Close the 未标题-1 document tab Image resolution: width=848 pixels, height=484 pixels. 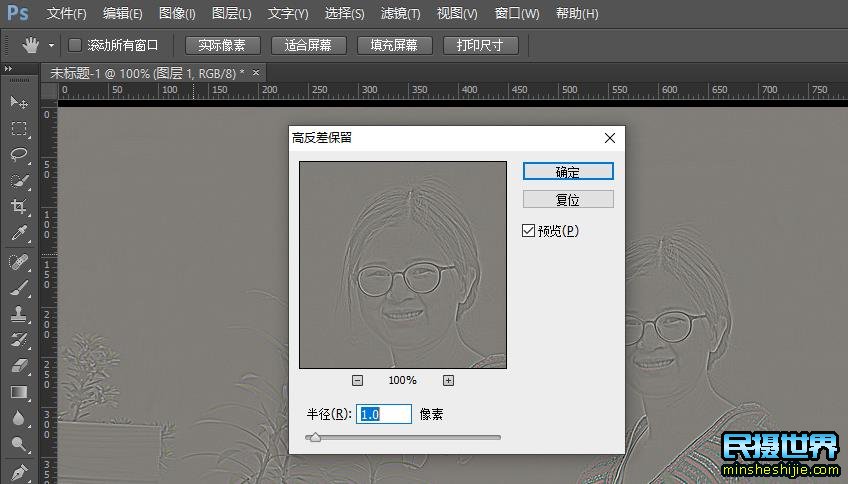[x=256, y=72]
